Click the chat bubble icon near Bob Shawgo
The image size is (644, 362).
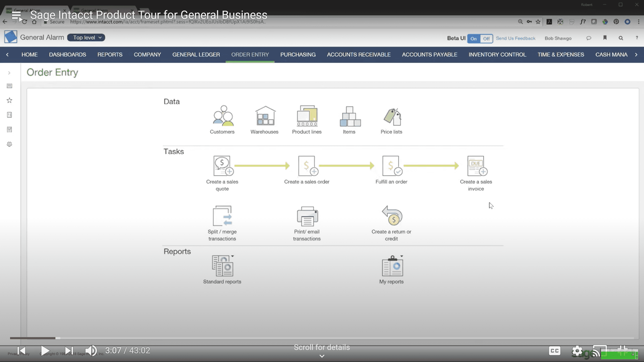[589, 38]
